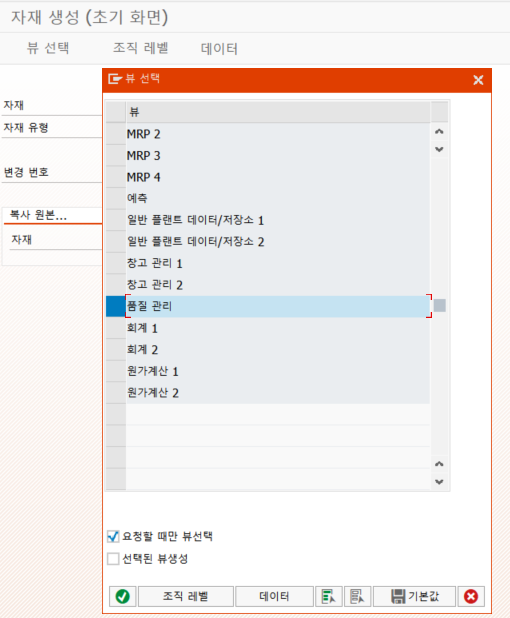Select the MRP 4 row selector
Image resolution: width=510 pixels, height=618 pixels.
tap(116, 177)
